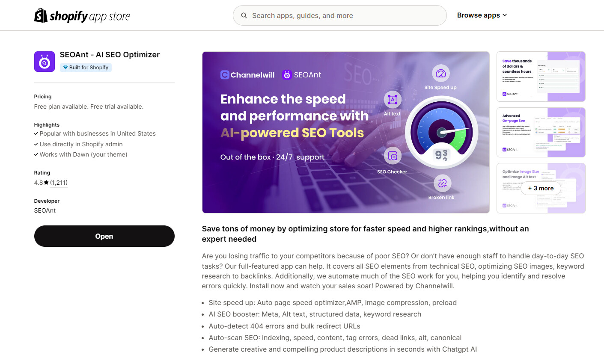Viewport: 604px width, 364px height.
Task: Click the SEOAnt logo in banner
Action: (301, 75)
